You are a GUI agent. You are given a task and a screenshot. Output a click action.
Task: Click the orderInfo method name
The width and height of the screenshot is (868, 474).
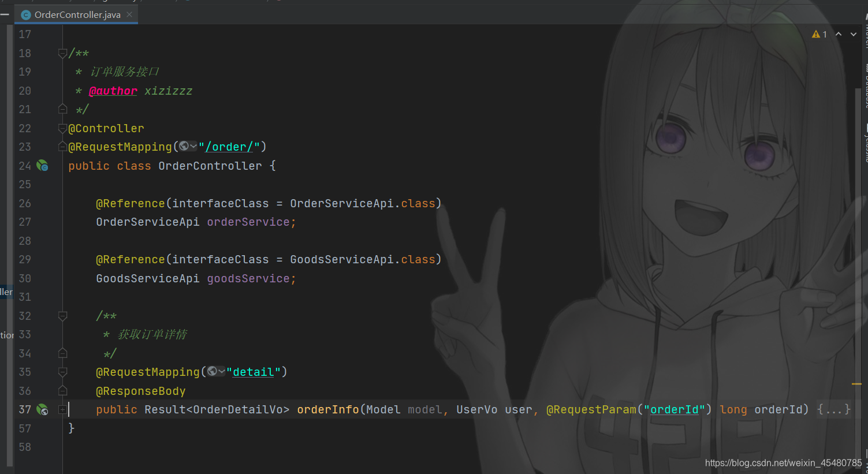point(328,409)
